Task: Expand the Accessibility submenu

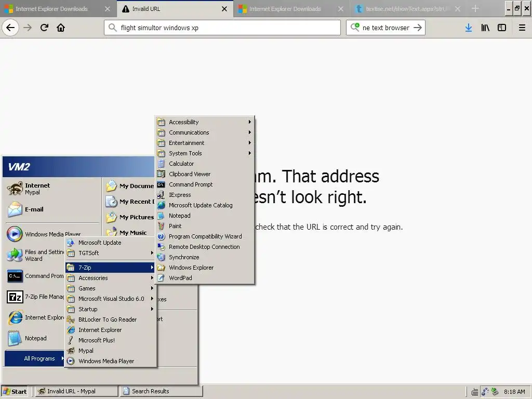Action: [x=205, y=122]
